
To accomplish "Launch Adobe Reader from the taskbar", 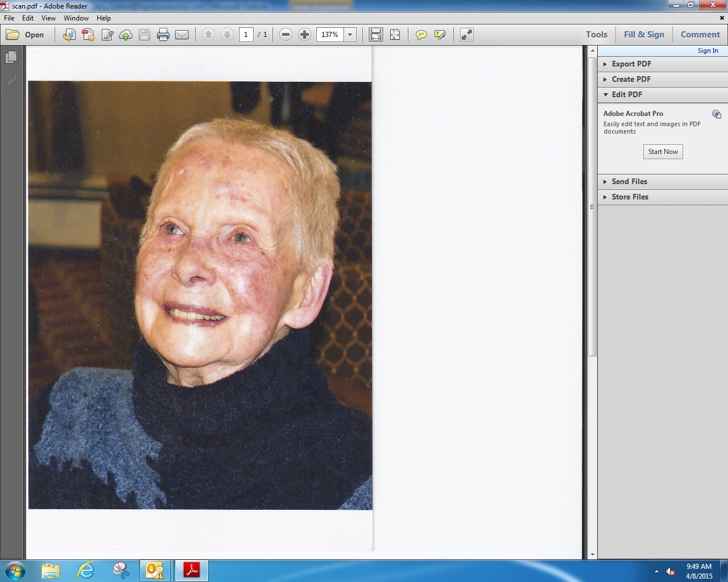I will (x=191, y=571).
